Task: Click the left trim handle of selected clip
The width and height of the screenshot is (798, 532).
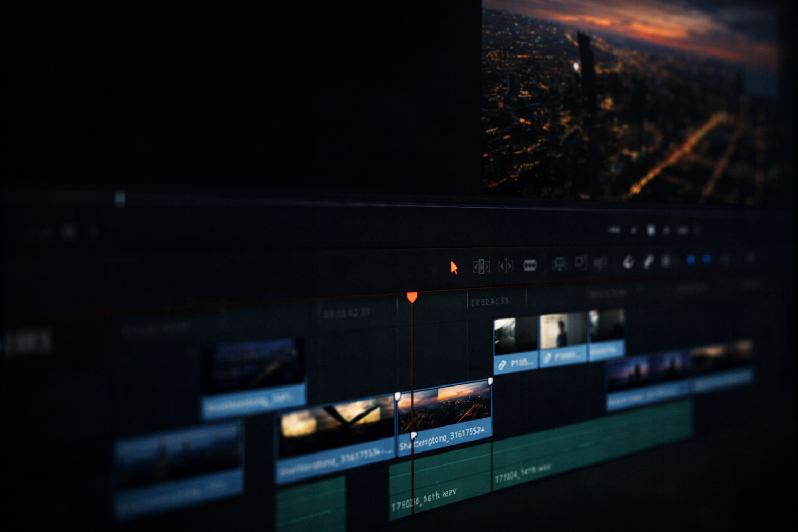Action: pyautogui.click(x=398, y=396)
